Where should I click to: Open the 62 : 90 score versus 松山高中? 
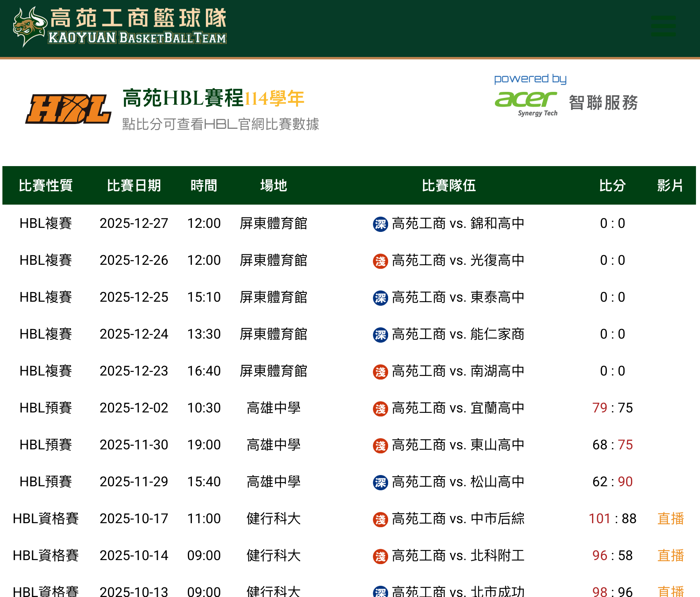(612, 482)
